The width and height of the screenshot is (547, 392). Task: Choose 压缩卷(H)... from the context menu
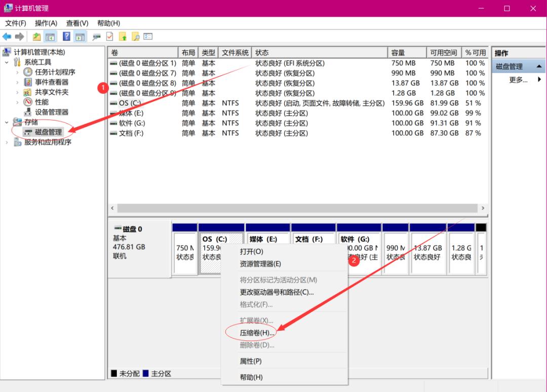pyautogui.click(x=257, y=333)
